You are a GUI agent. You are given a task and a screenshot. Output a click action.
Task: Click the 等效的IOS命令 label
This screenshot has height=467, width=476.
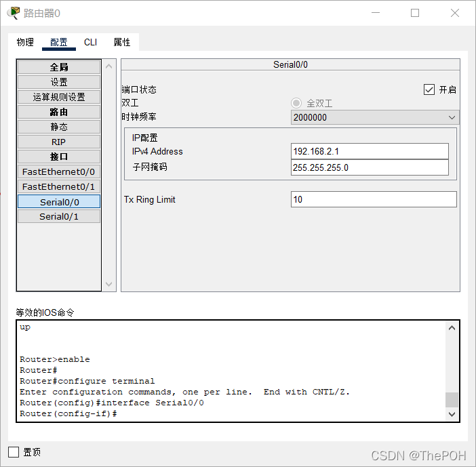pyautogui.click(x=45, y=312)
